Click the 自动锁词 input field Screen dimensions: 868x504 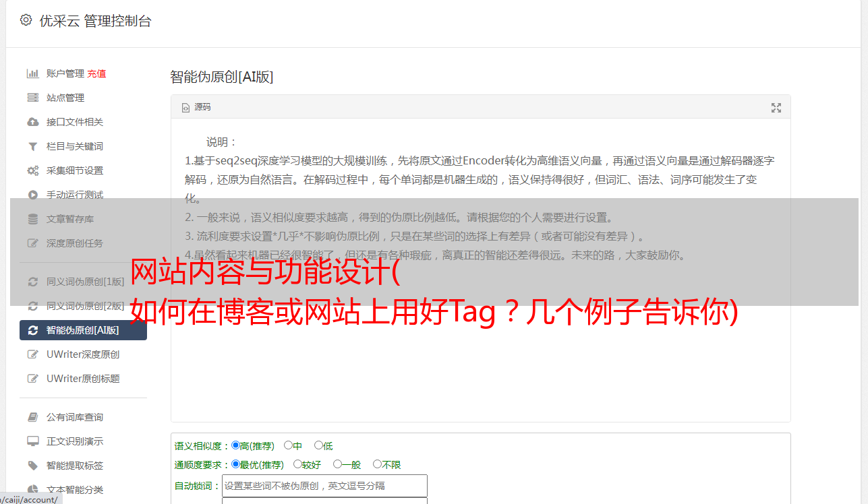pyautogui.click(x=324, y=486)
